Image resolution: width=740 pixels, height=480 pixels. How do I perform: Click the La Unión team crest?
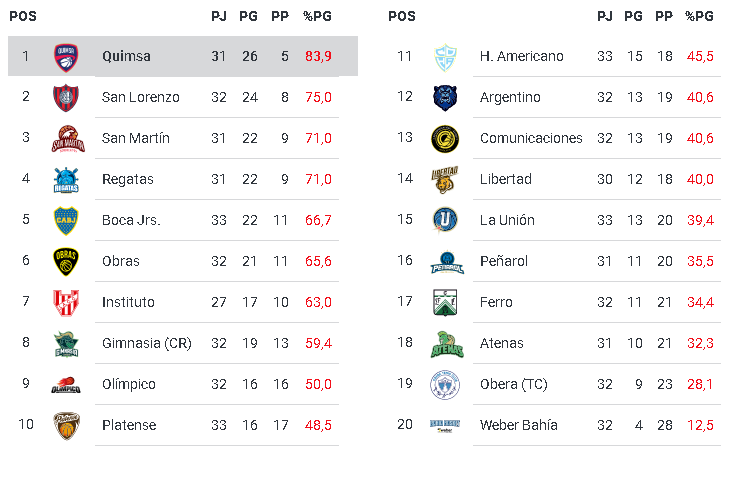444,220
